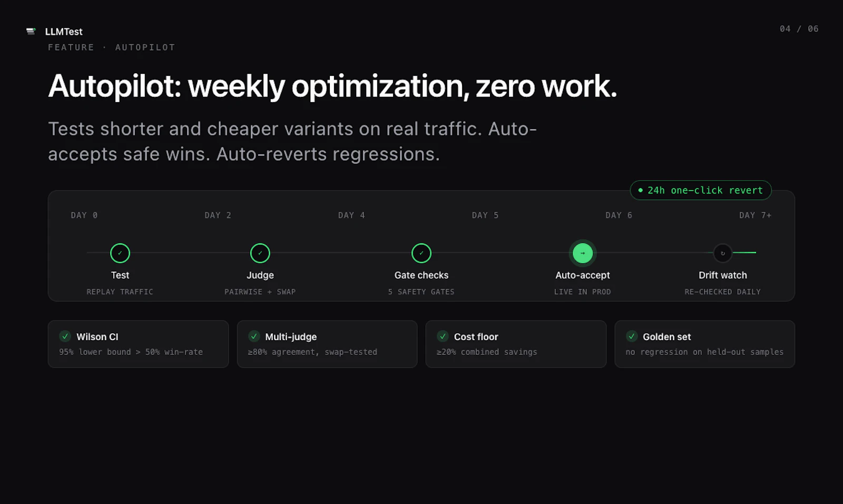Click the Wilson CI checkmark icon
Screen dimensions: 843x504
tap(65, 336)
